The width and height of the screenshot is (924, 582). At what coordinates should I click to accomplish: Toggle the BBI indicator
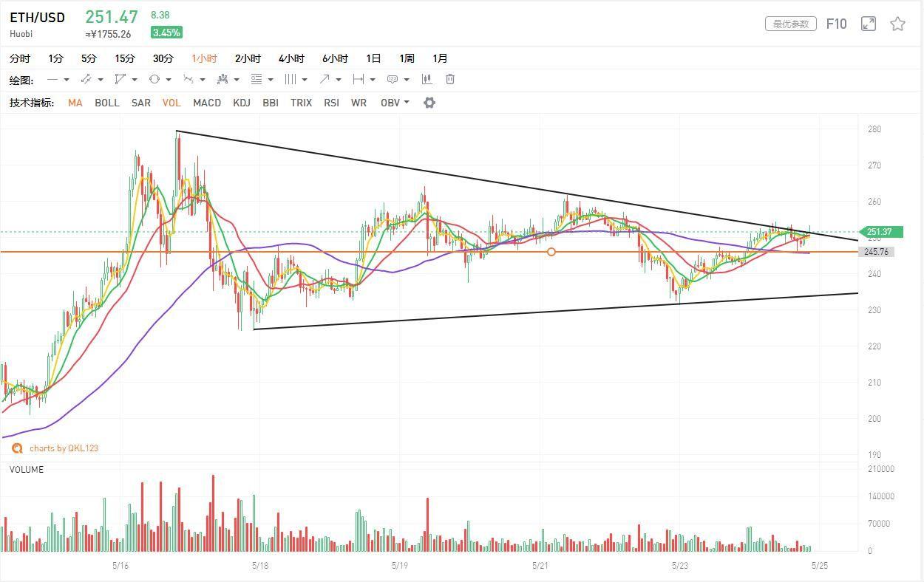(x=271, y=103)
